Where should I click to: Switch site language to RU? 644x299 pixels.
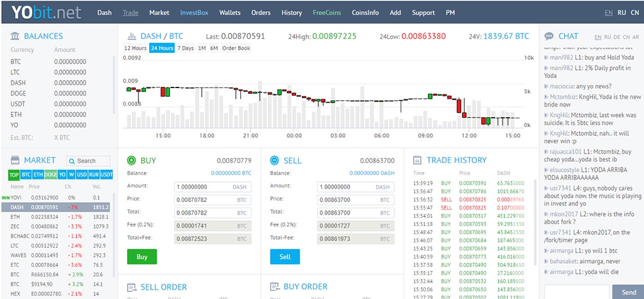622,13
